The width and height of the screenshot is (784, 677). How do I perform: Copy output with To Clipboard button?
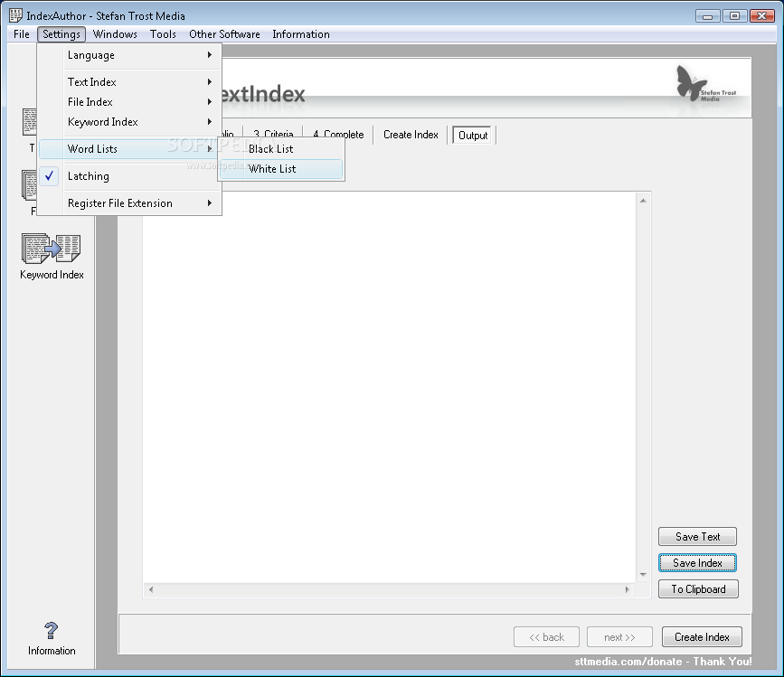(x=697, y=589)
